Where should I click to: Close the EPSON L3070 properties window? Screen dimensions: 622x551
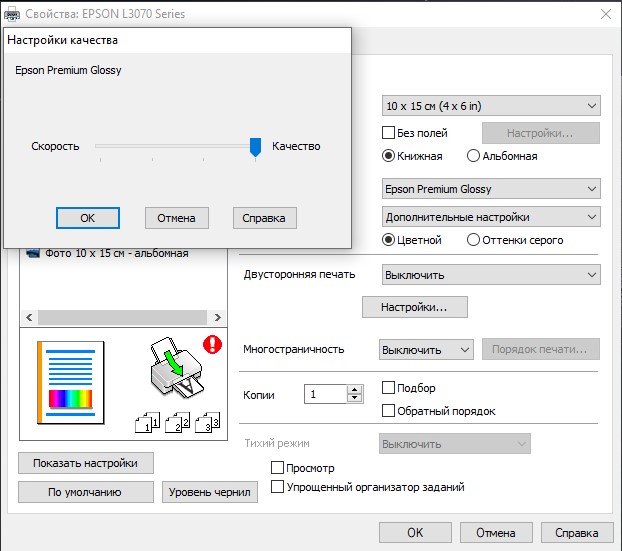coord(605,14)
